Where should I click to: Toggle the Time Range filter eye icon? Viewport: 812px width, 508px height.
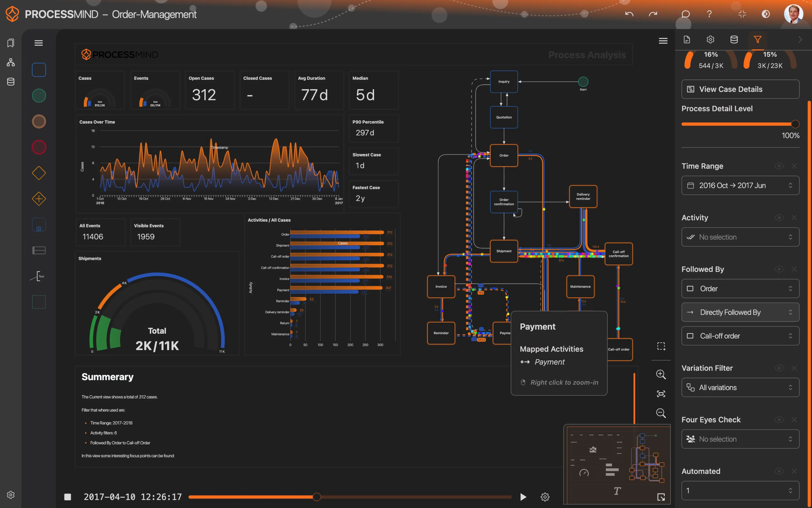pos(779,166)
